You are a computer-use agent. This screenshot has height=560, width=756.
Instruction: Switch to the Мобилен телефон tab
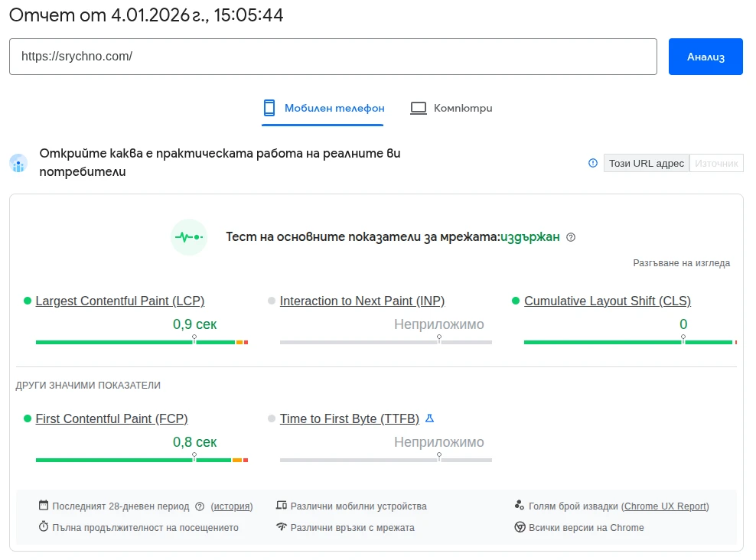(323, 108)
